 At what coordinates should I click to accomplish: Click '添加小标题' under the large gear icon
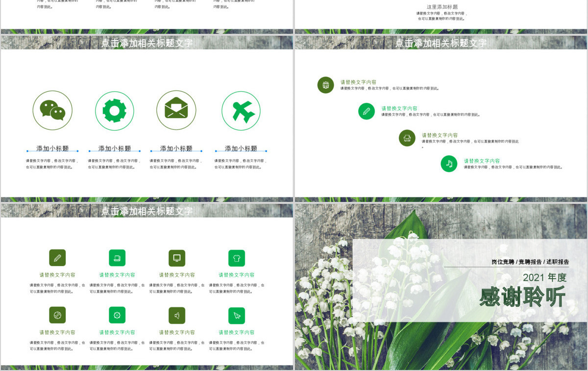point(115,148)
